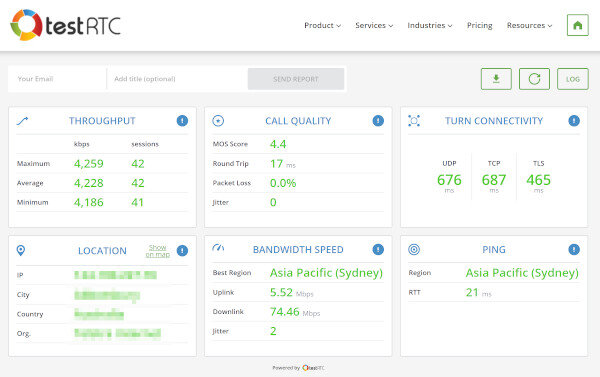Download the report with the download icon
This screenshot has width=600, height=377.
[496, 79]
